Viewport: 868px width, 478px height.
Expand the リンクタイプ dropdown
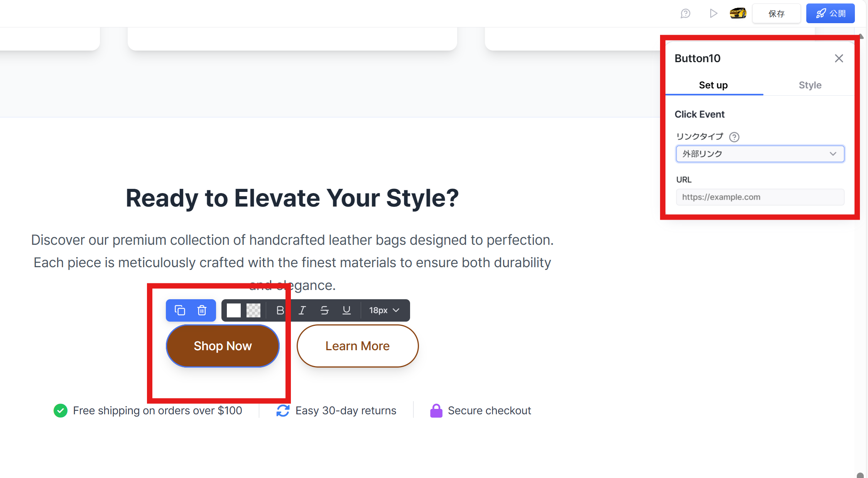760,154
